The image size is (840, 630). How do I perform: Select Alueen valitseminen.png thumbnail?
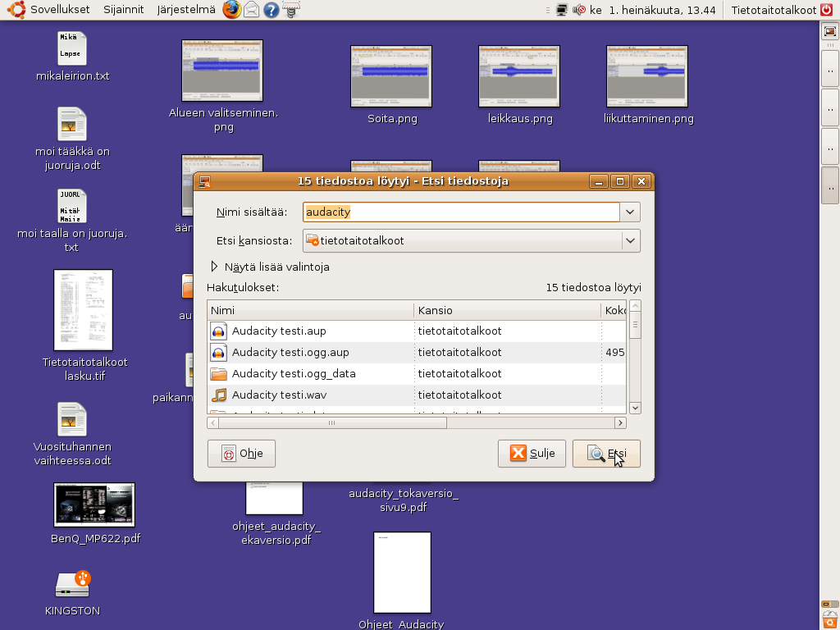[222, 71]
